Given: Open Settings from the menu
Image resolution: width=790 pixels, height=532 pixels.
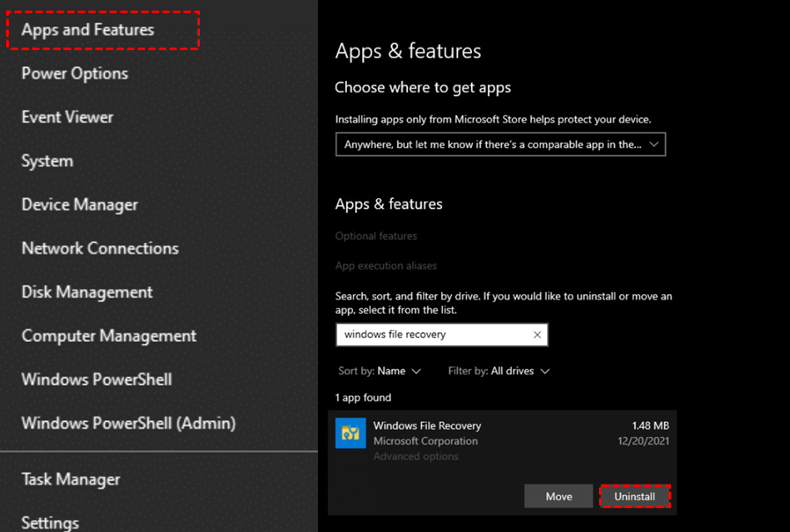Looking at the screenshot, I should coord(50,522).
